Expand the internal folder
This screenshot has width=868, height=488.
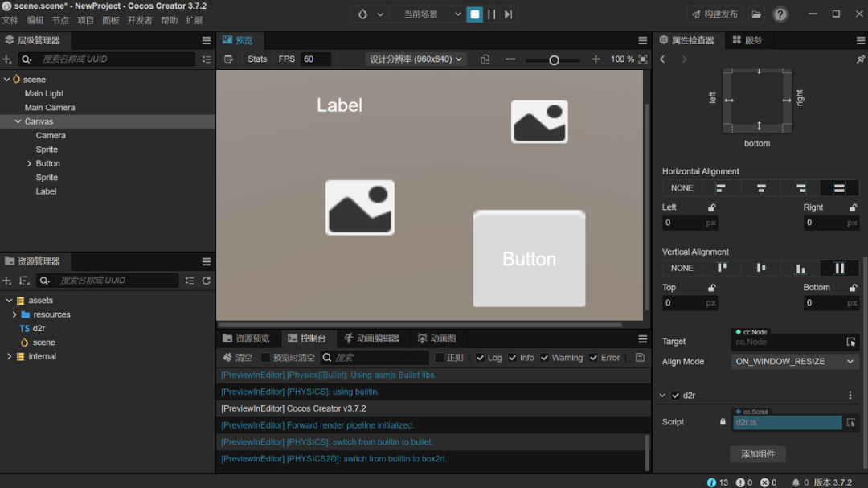pos(9,356)
